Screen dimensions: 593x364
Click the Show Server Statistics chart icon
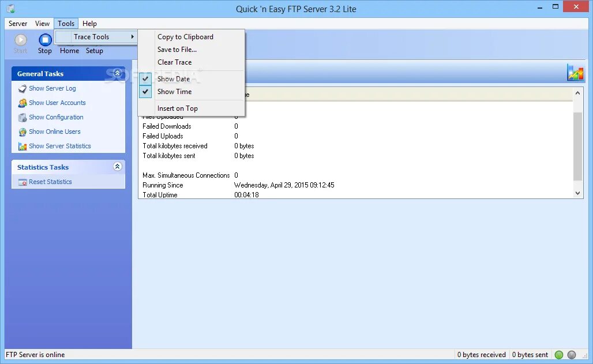[x=22, y=146]
